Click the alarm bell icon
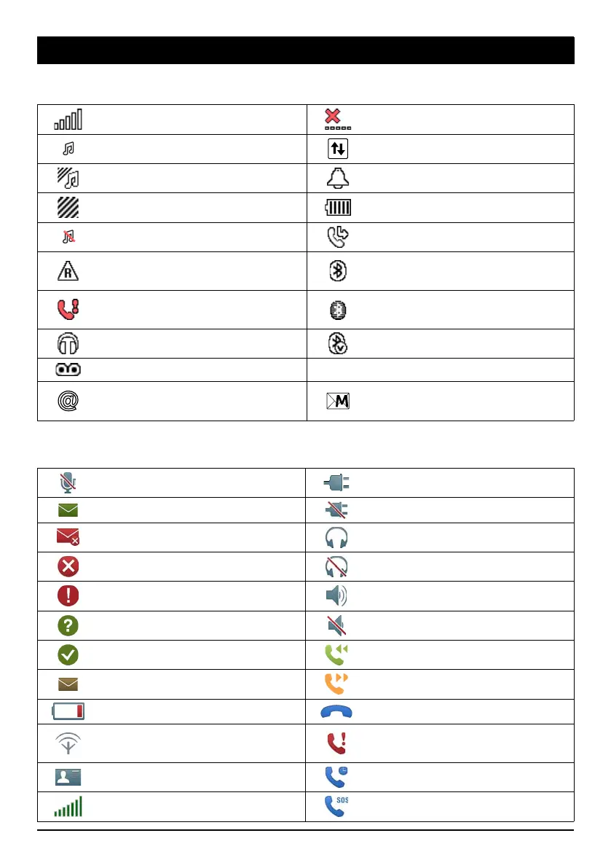This screenshot has width=611, height=868. point(338,179)
